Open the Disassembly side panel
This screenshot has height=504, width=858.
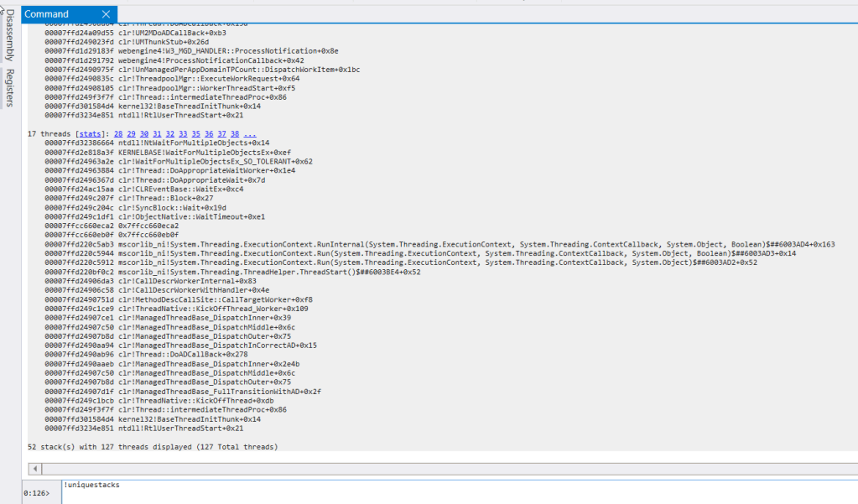click(x=10, y=37)
